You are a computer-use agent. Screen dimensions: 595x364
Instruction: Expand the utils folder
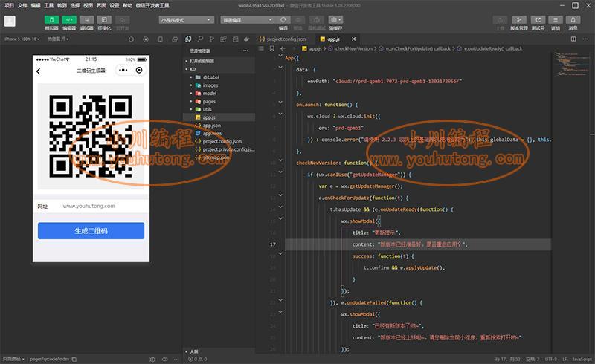click(x=219, y=109)
